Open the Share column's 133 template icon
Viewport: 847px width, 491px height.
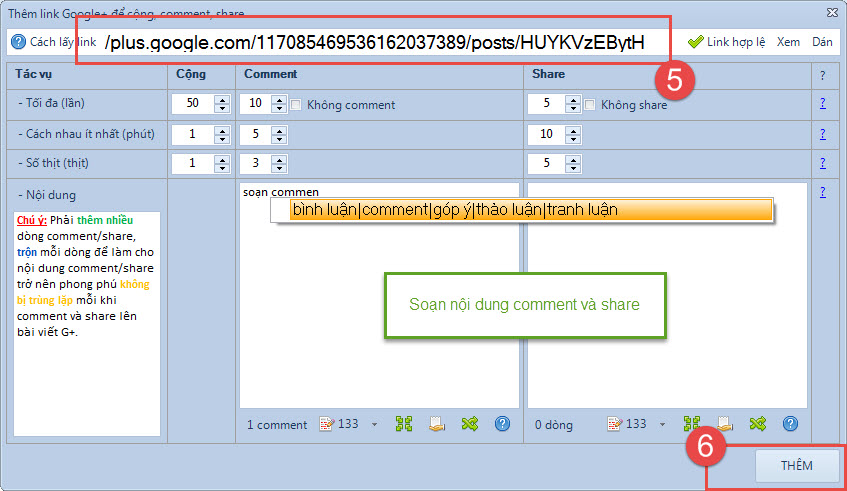615,424
